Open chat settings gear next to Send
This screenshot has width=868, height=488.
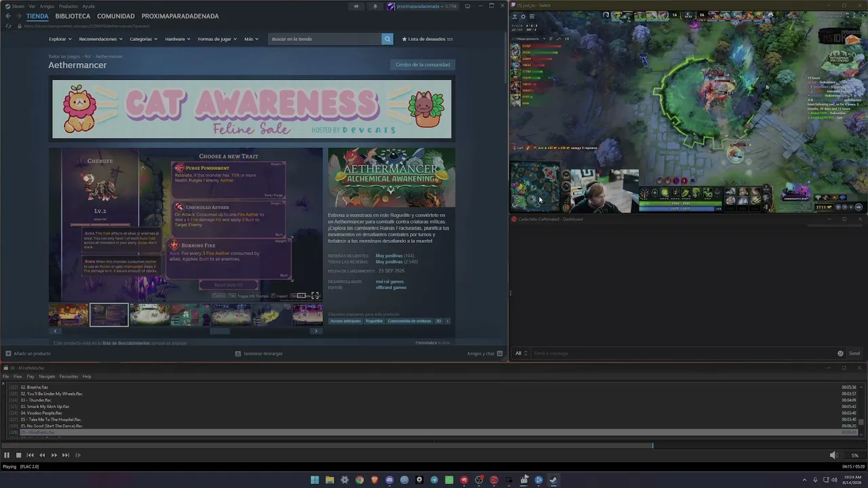pos(840,353)
